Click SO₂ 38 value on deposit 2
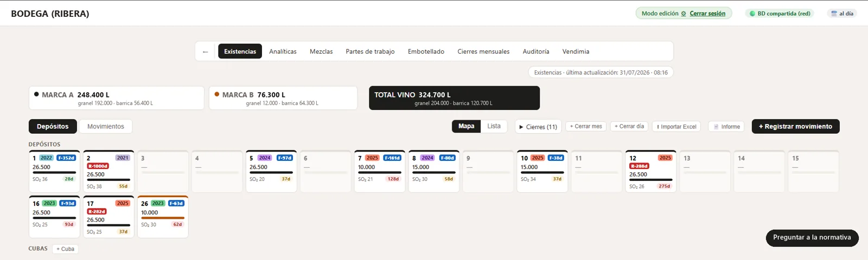This screenshot has height=260, width=868. coord(94,186)
